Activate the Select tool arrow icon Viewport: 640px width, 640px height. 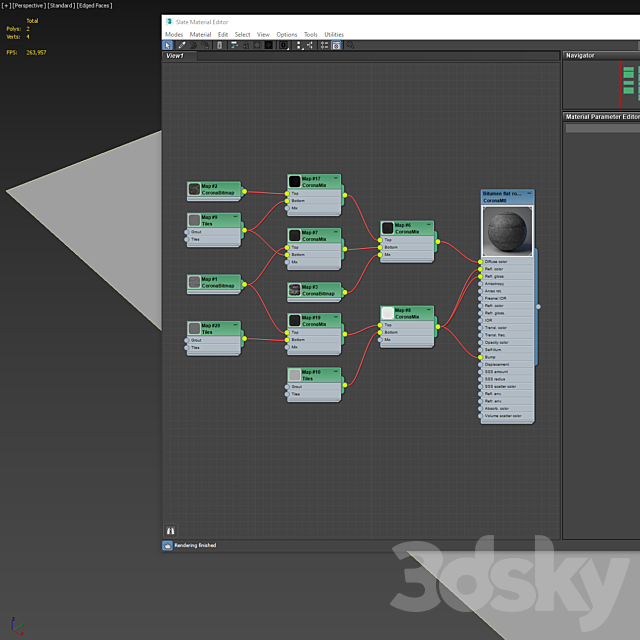pyautogui.click(x=167, y=45)
